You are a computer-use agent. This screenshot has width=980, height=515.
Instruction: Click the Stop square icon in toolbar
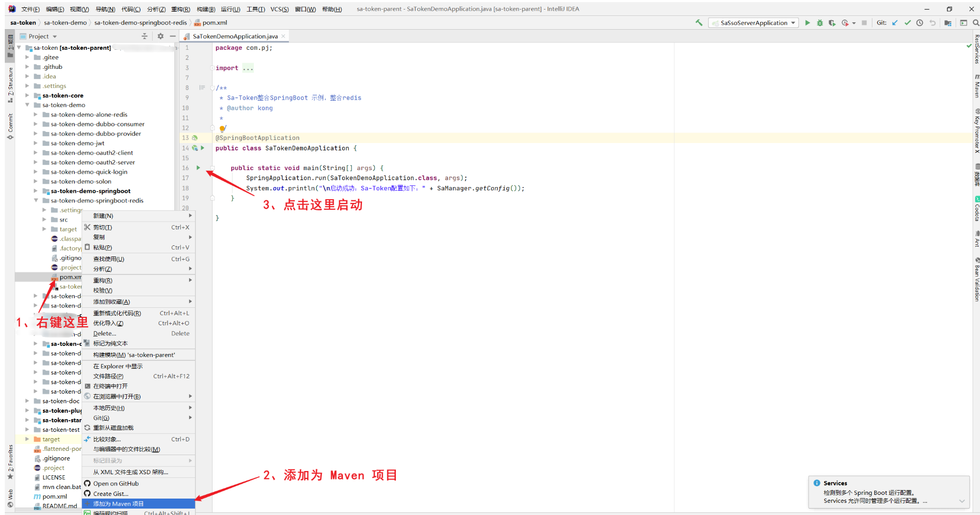coord(864,23)
